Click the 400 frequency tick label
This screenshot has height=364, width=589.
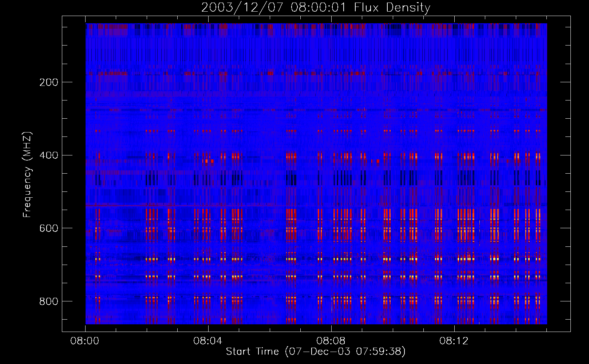pos(49,155)
